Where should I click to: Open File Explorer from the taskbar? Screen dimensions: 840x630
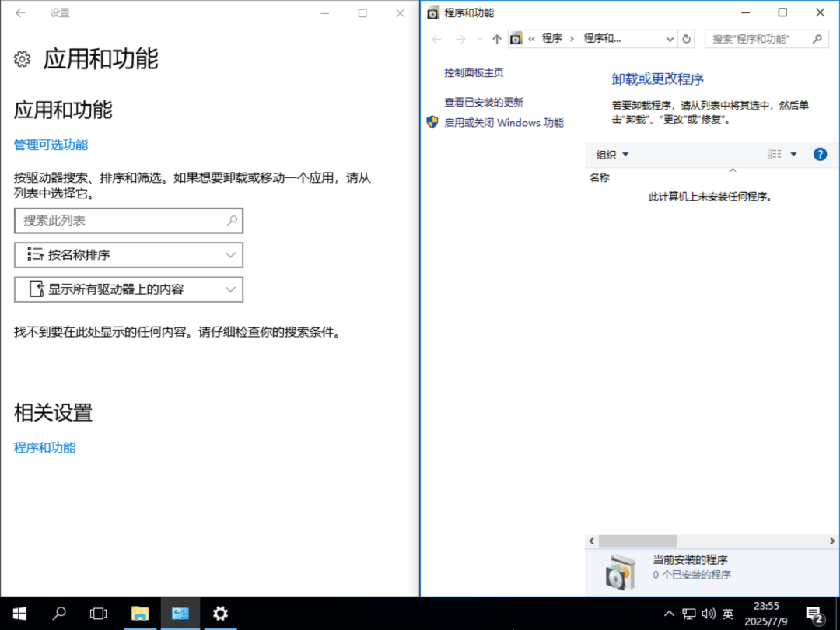140,614
